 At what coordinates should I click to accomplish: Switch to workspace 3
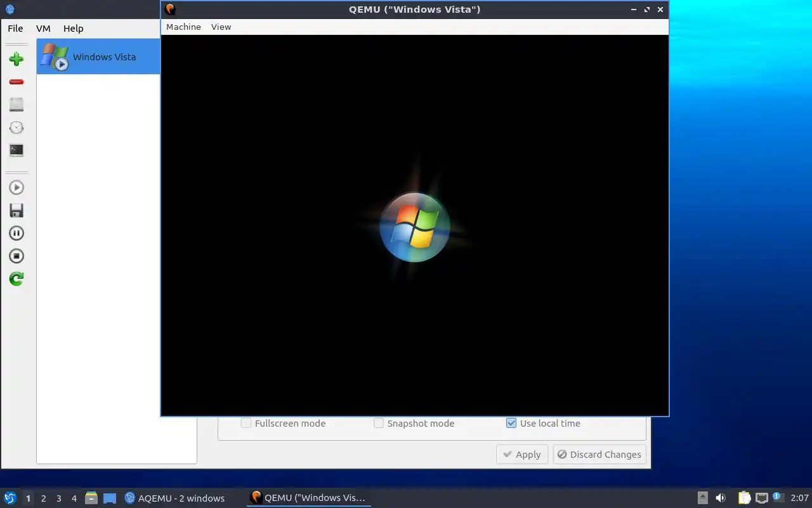(x=58, y=498)
